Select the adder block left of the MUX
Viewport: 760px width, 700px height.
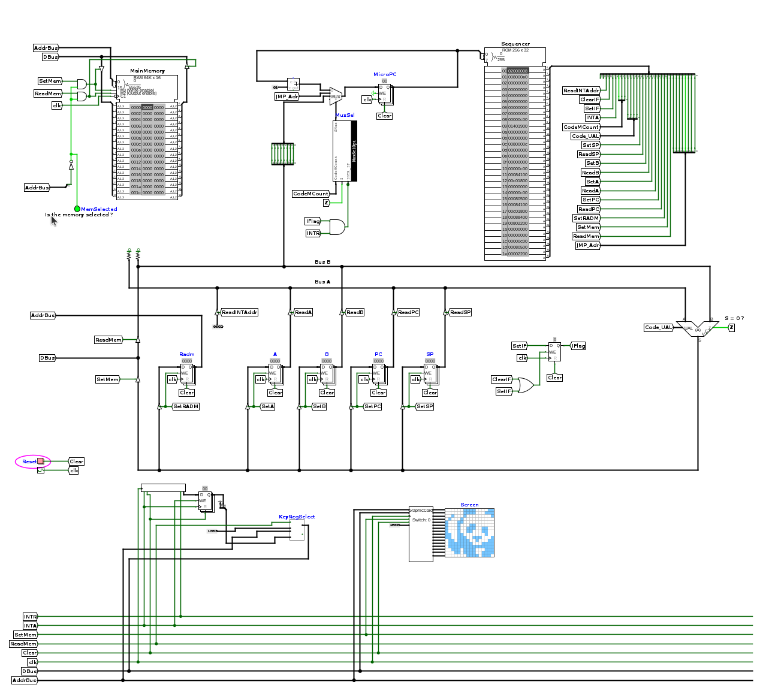293,83
